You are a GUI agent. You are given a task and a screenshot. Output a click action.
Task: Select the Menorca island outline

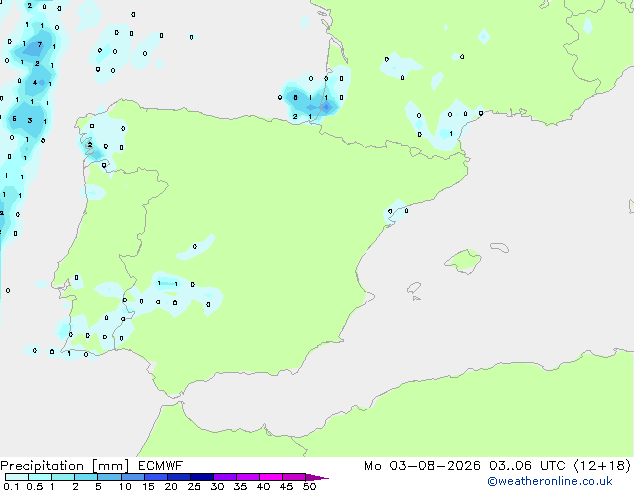tap(500, 247)
